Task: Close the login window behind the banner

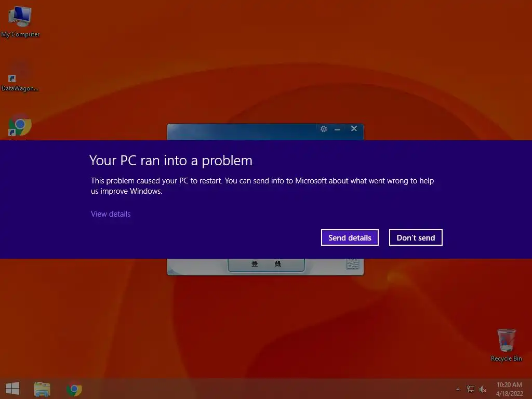Action: pyautogui.click(x=354, y=129)
